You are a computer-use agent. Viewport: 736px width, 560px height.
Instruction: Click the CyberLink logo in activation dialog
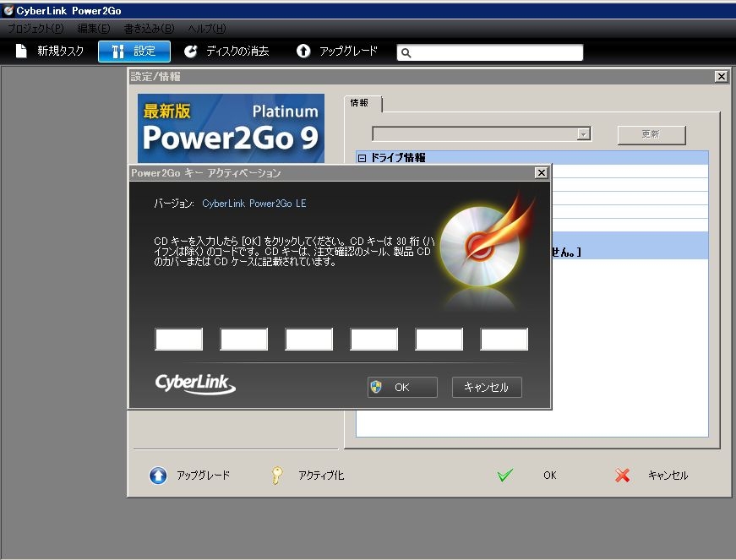(195, 384)
